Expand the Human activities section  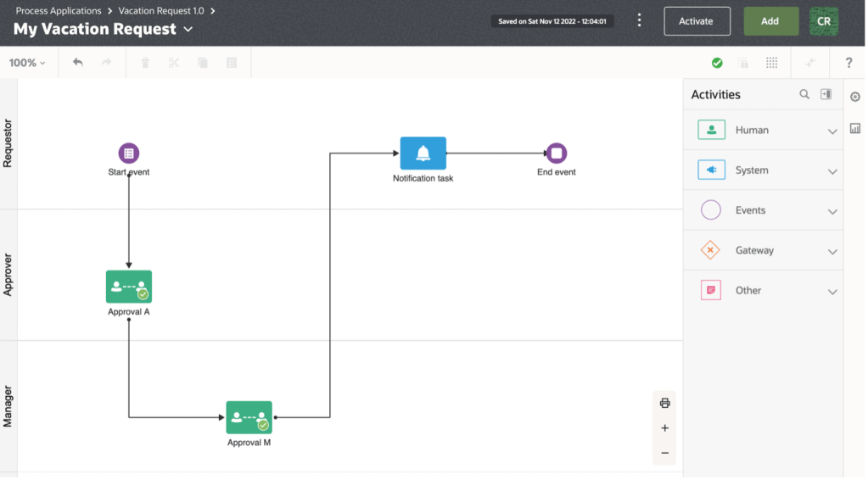click(832, 131)
